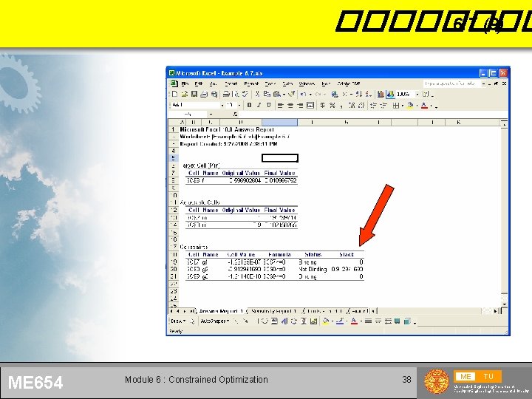Apply Currency style
Screen dimensions: 532x399
coord(322,106)
